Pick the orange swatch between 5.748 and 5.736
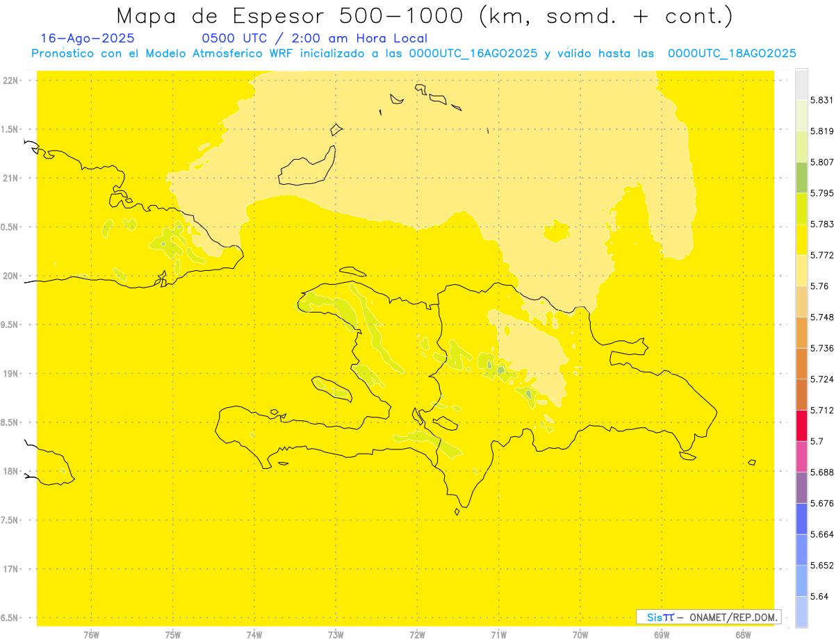Viewport: 834px width, 644px height. pos(801,332)
